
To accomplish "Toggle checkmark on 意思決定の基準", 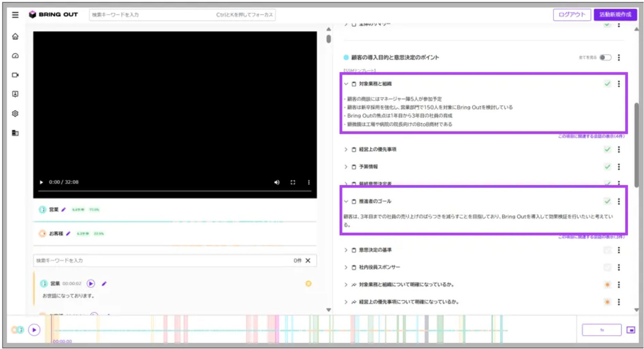I will 607,250.
